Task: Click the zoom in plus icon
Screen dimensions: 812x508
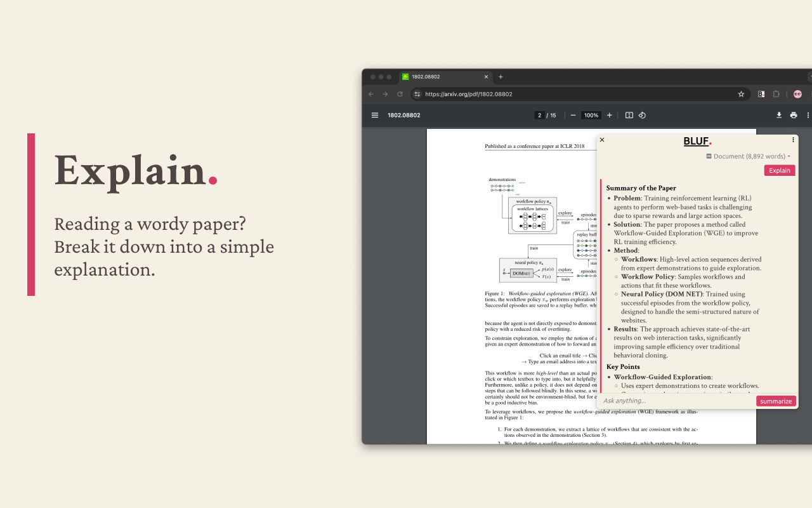Action: click(x=609, y=115)
